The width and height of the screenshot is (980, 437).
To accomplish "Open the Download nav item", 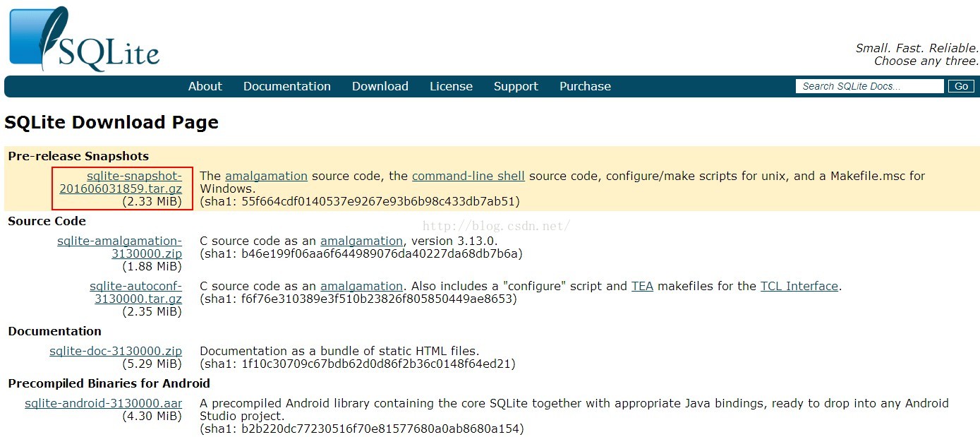I will (380, 86).
